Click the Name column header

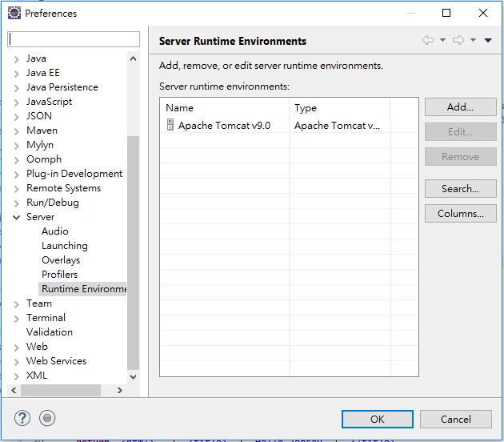point(224,108)
